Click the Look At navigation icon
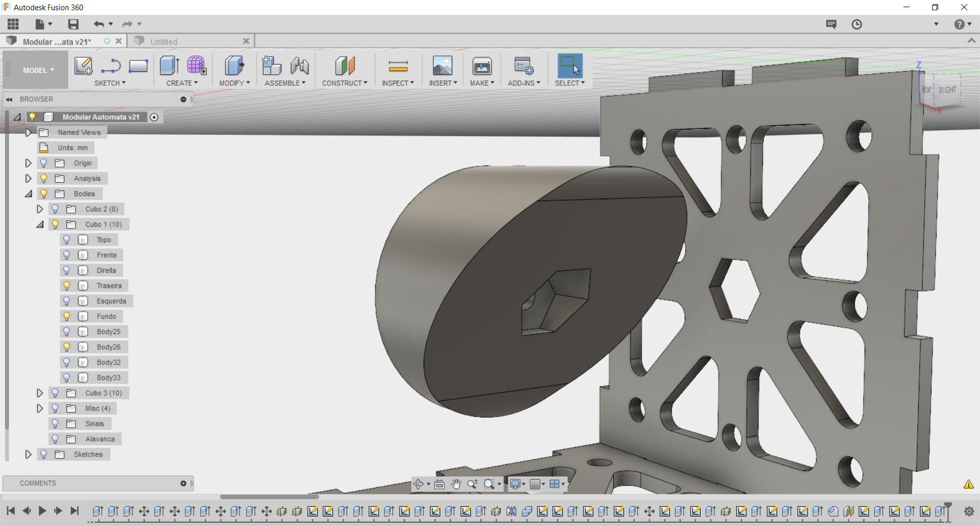Image resolution: width=980 pixels, height=526 pixels. pos(439,484)
